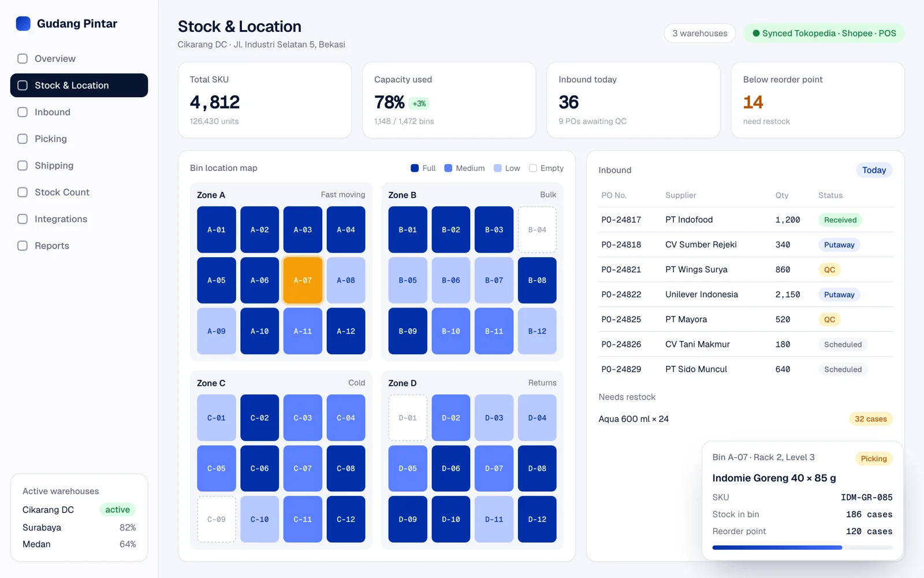Click the Inbound sidebar icon

pyautogui.click(x=23, y=112)
